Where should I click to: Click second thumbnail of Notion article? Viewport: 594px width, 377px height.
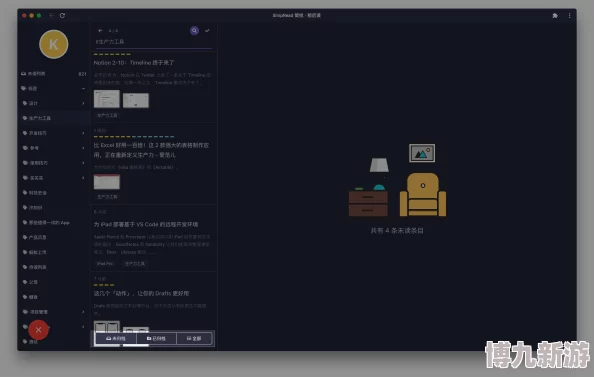136,100
